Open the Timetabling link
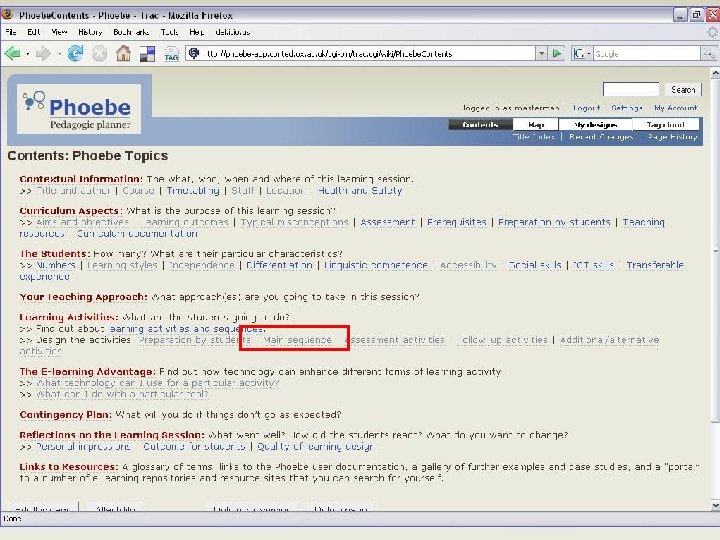The width and height of the screenshot is (720, 540). coord(193,190)
